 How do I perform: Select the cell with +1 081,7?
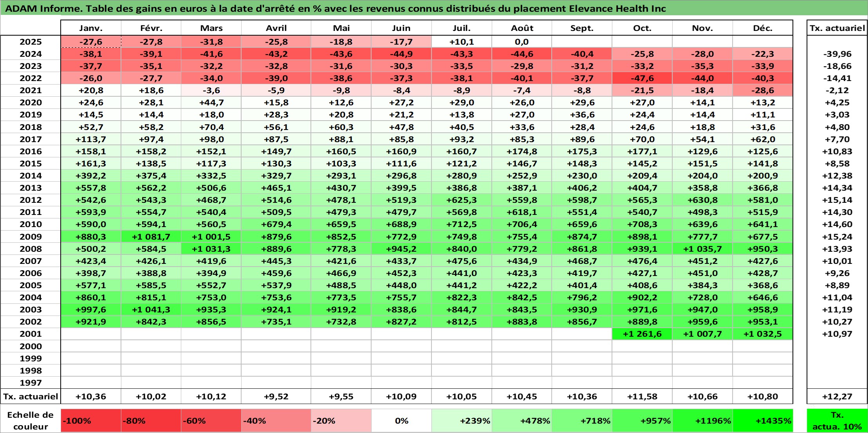click(x=151, y=236)
